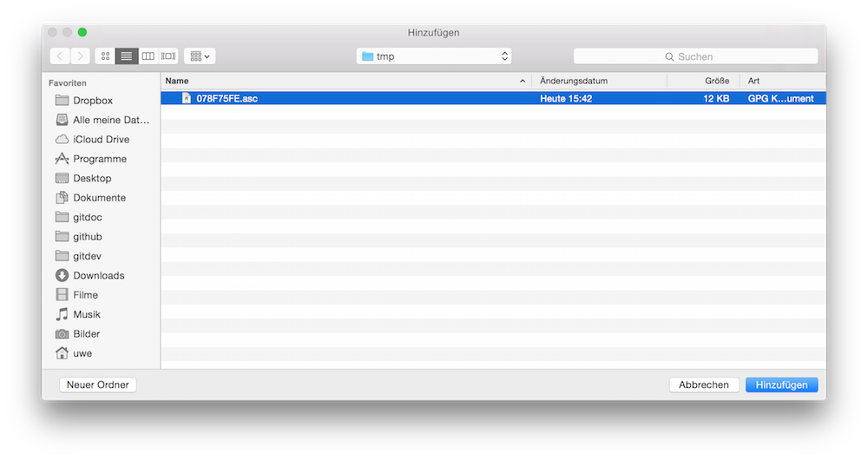
Task: Click the Suchen search field
Action: pos(695,56)
